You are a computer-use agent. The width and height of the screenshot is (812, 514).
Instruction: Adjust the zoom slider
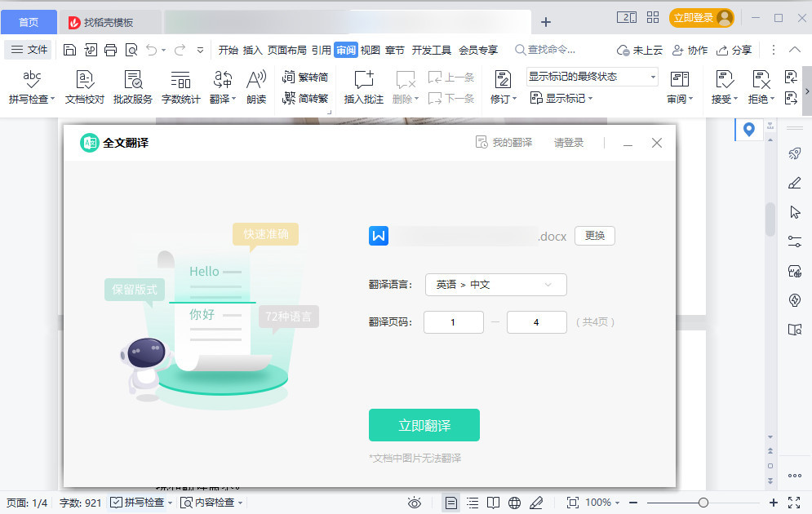pos(703,503)
